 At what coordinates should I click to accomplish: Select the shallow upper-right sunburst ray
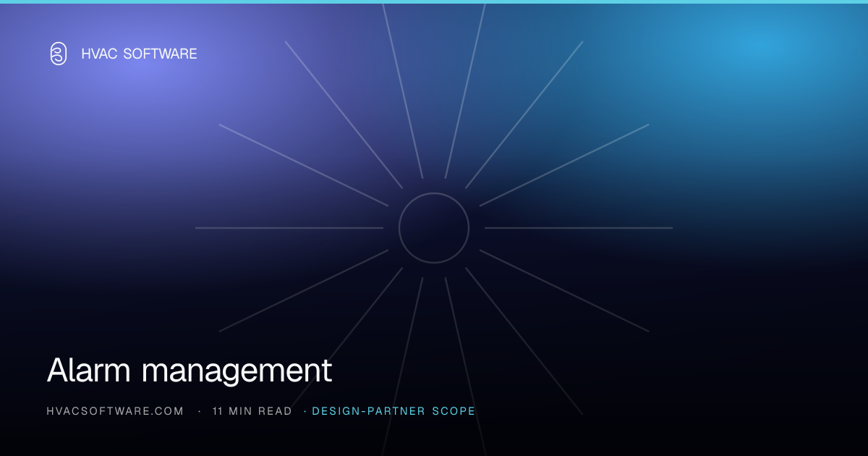coord(564,165)
